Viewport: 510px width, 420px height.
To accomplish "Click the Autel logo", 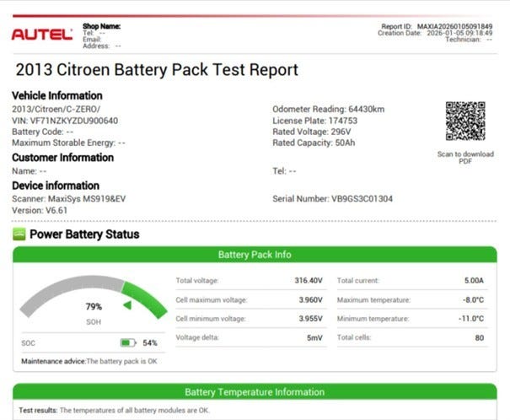I will [x=42, y=35].
